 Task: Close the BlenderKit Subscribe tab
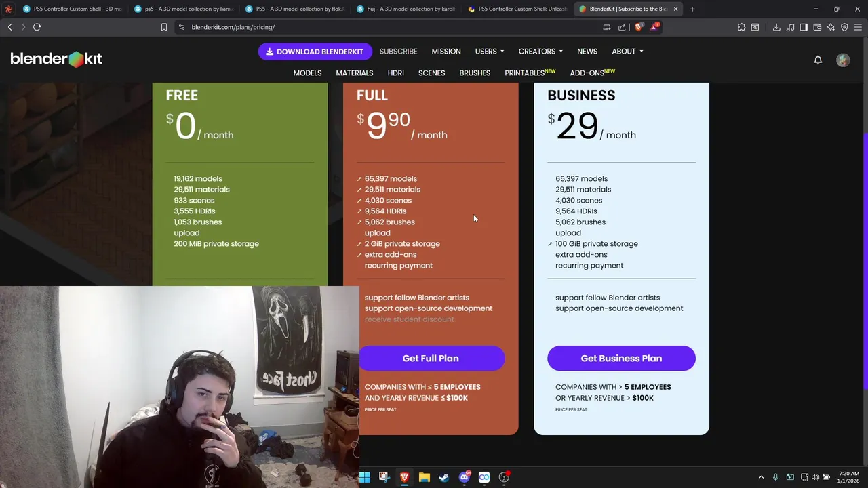tap(675, 9)
